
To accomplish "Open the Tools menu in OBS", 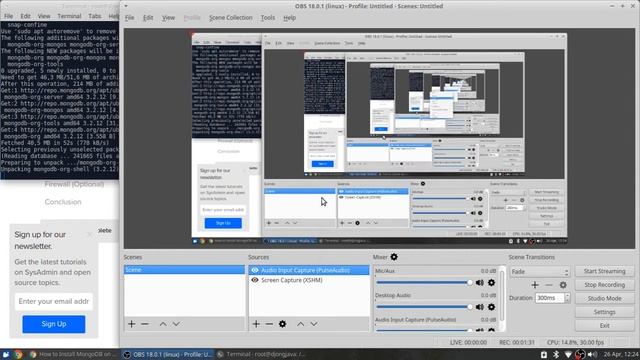I will (x=268, y=18).
